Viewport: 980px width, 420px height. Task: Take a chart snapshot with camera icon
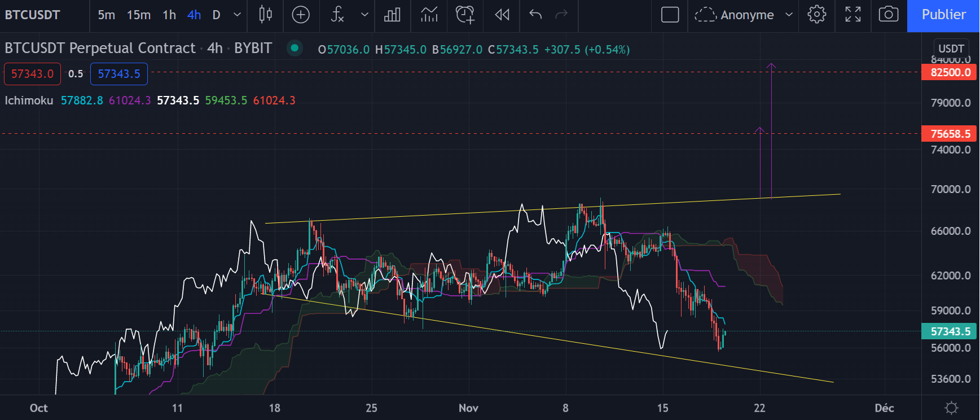tap(888, 15)
